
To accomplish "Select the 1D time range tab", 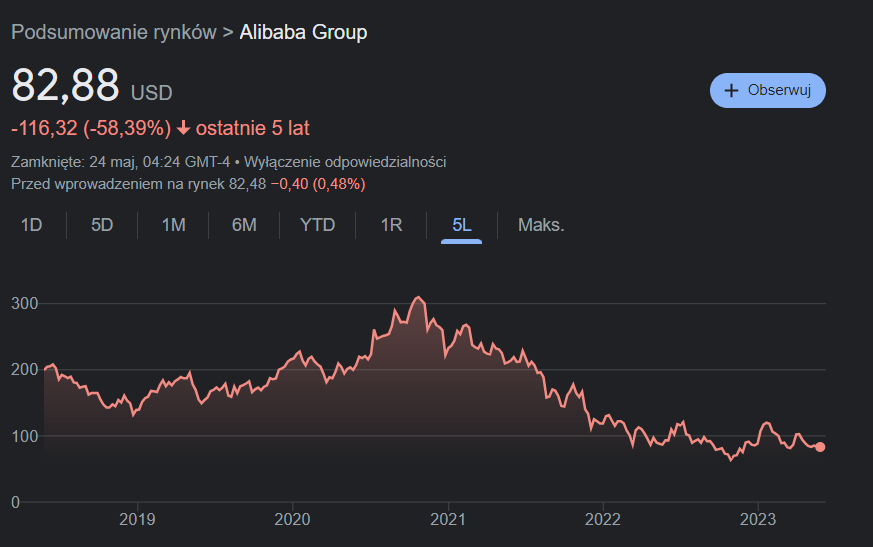I will [31, 225].
